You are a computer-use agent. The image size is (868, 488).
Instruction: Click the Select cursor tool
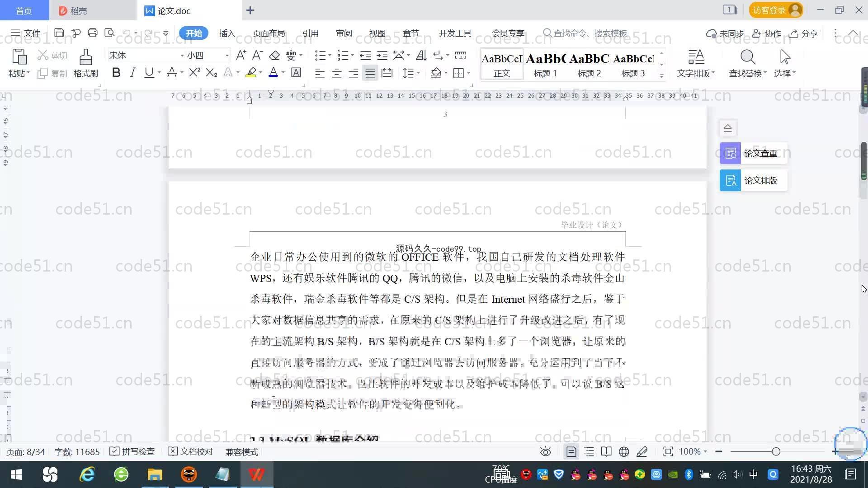[x=785, y=57]
